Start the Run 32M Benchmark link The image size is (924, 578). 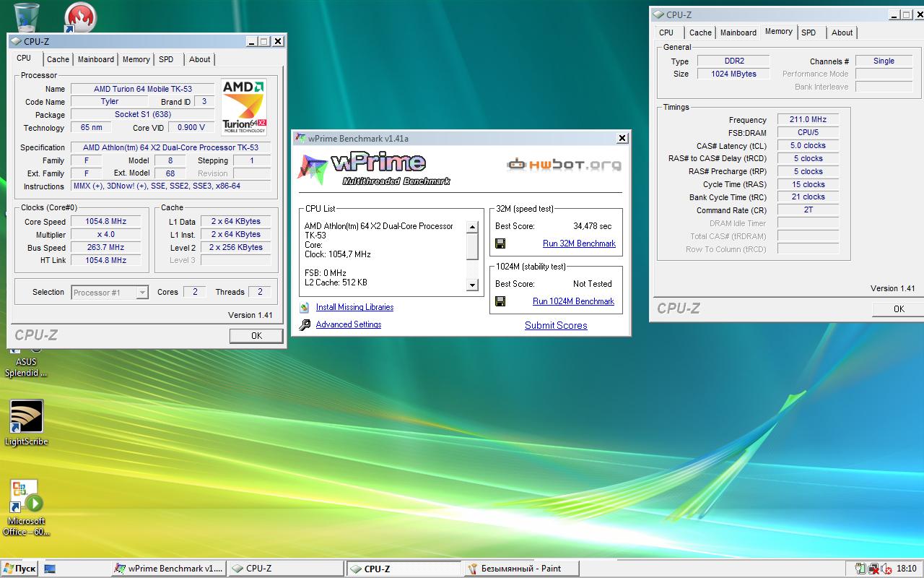click(579, 243)
